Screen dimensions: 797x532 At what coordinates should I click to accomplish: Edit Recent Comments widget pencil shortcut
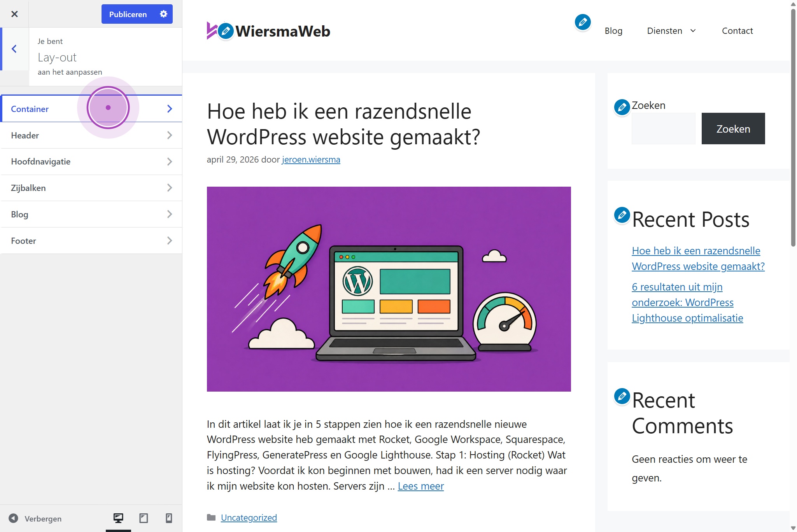(622, 396)
